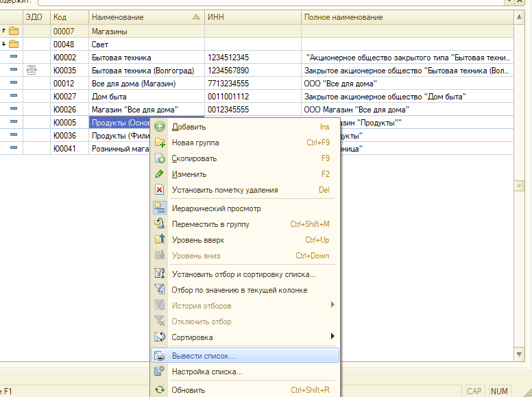Click the ИНН column header

[x=253, y=17]
